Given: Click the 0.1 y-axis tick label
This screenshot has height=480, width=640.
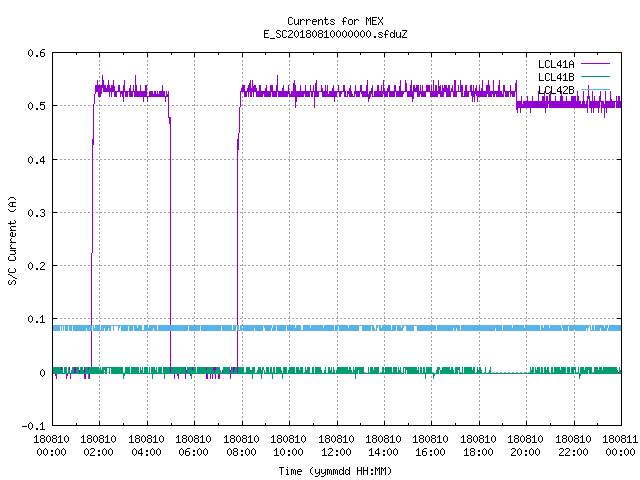Looking at the screenshot, I should click(36, 319).
